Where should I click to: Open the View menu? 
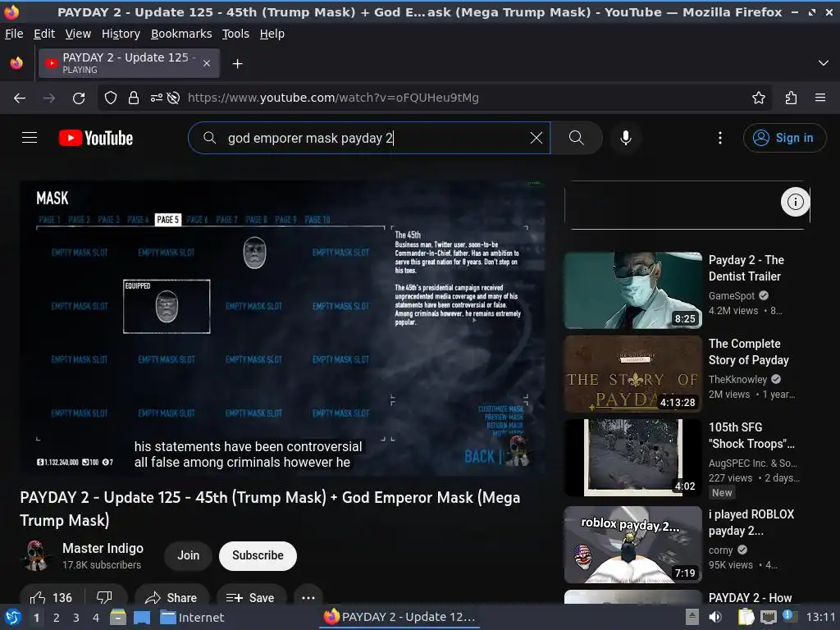(78, 34)
